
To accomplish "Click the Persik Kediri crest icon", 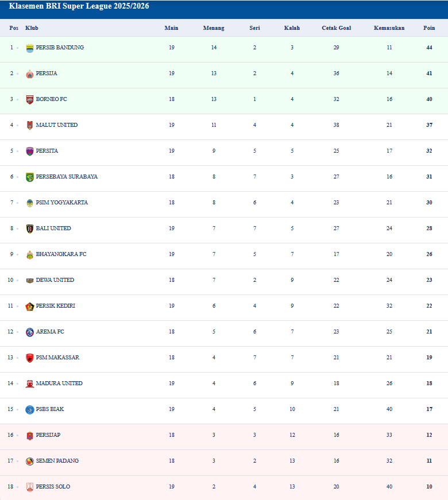I will (x=30, y=307).
